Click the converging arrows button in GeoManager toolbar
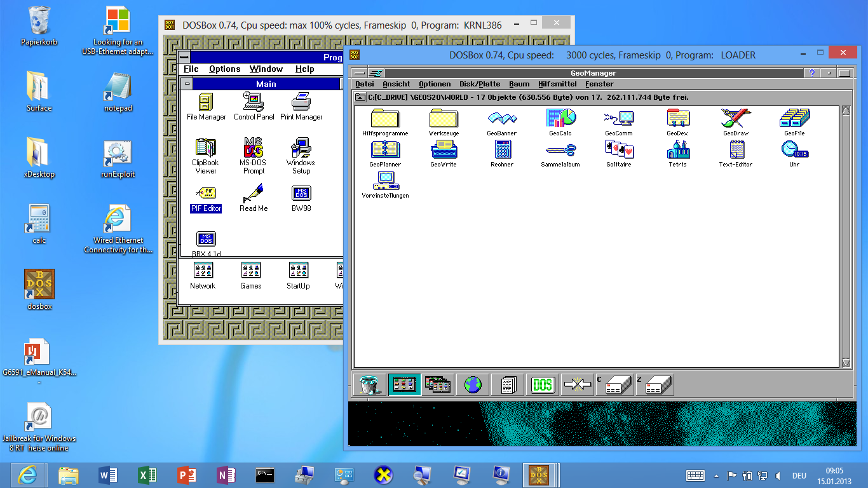Screen dimensions: 868x488 click(577, 384)
